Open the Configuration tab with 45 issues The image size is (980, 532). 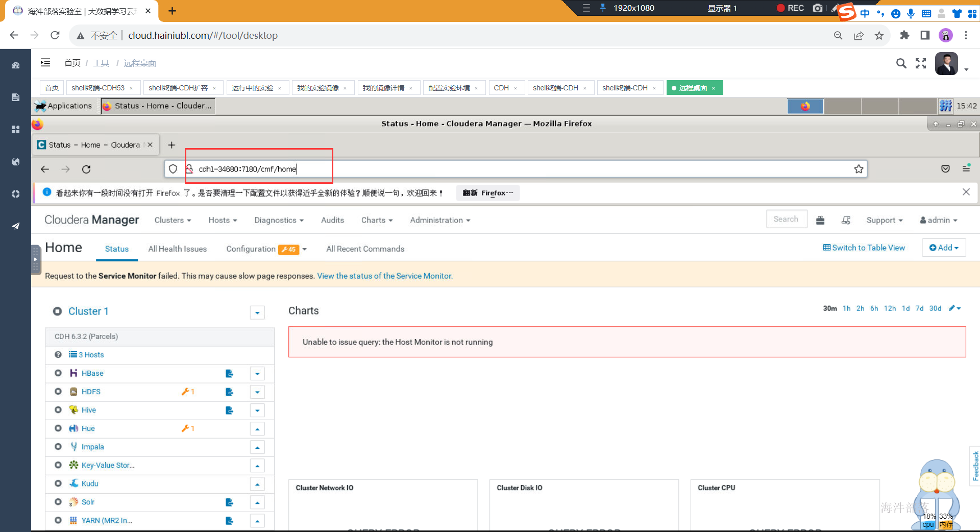266,249
